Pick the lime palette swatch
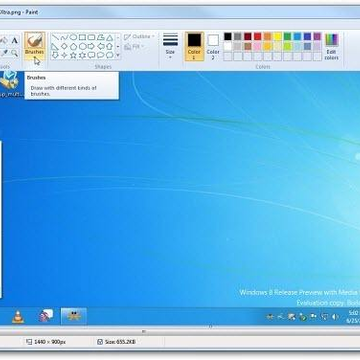This screenshot has height=360, width=360. pos(288,46)
